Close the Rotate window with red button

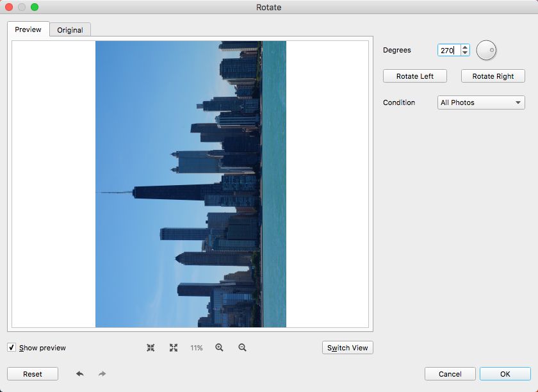(8, 7)
